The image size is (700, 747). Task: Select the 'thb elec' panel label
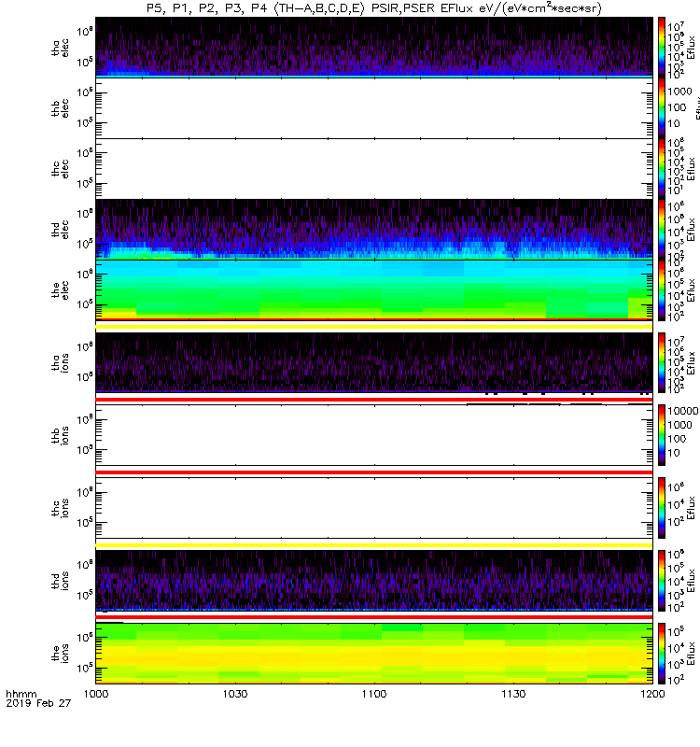[x=61, y=108]
